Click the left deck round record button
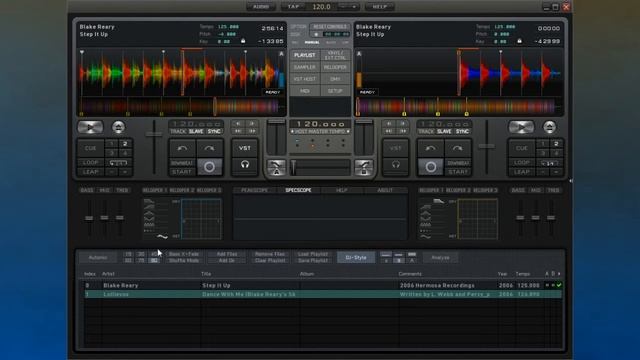This screenshot has height=360, width=640. (x=209, y=167)
